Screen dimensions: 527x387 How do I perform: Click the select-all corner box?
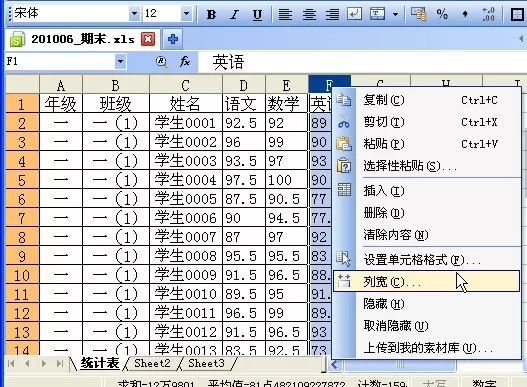click(x=22, y=85)
